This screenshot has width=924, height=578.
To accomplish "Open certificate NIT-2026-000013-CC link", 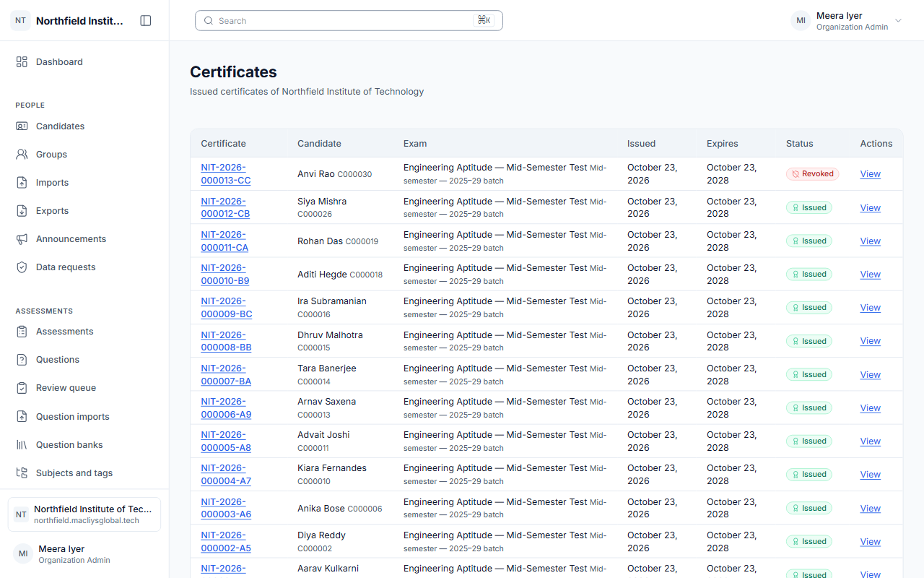I will click(x=226, y=174).
